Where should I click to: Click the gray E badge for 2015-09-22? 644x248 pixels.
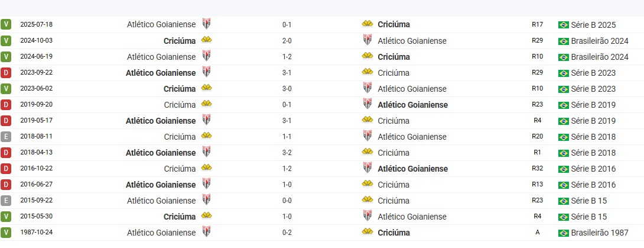[x=6, y=201]
